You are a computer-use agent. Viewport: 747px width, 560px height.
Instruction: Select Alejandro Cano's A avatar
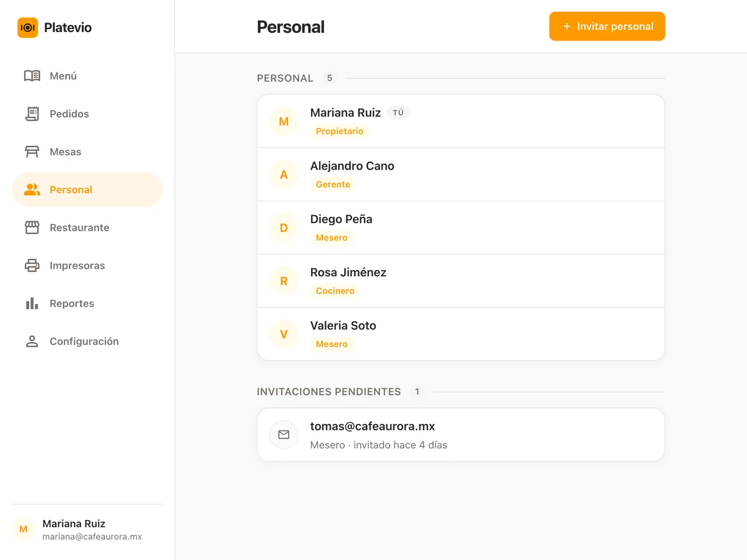point(284,174)
